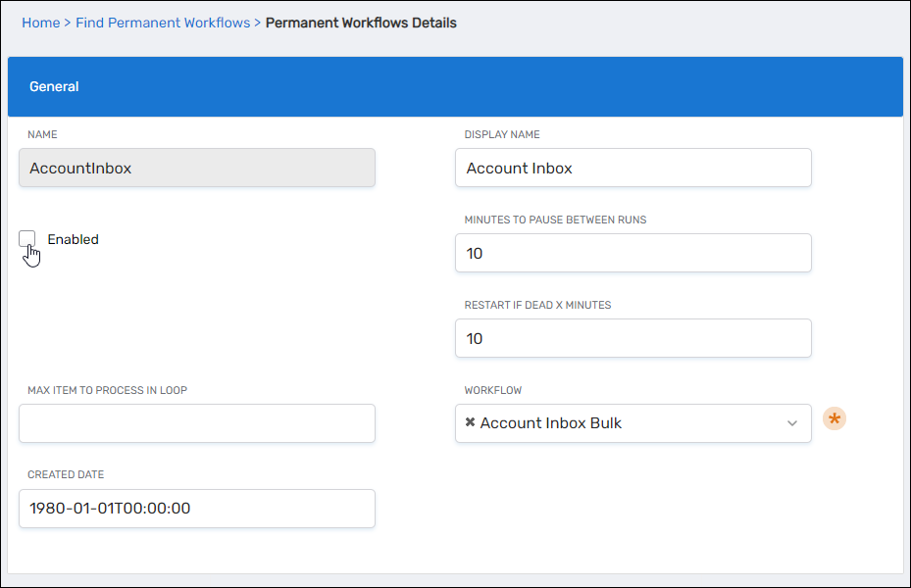This screenshot has height=588, width=911.
Task: Click the WORKFLOW field label
Action: (x=493, y=390)
